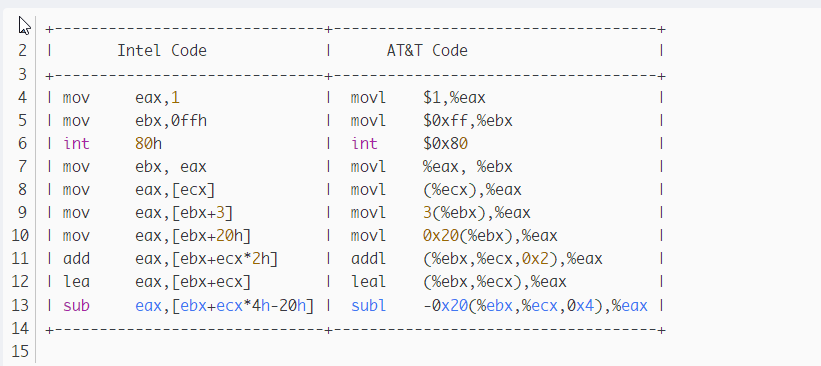The image size is (821, 366).
Task: Click the 'ebx, eax' operand on line 7
Action: tap(171, 167)
